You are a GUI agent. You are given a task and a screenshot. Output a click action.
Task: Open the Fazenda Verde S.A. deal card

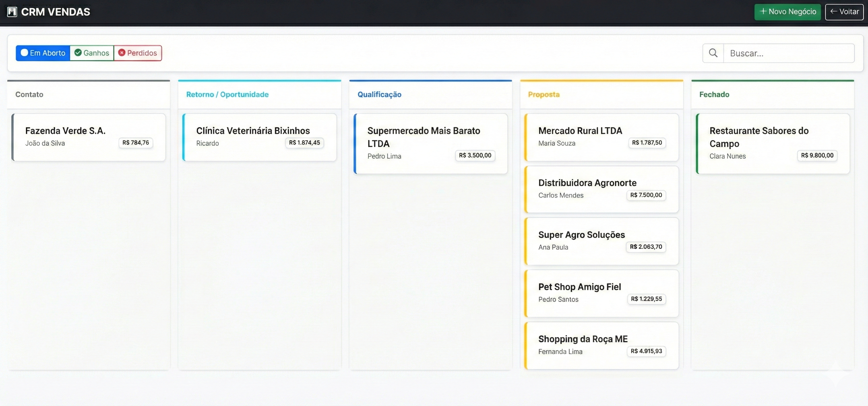click(89, 137)
